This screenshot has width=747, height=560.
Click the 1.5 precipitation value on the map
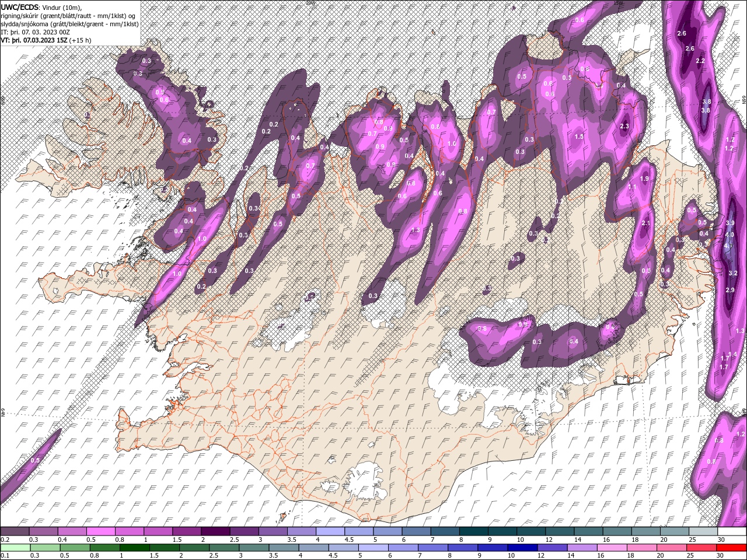[579, 136]
